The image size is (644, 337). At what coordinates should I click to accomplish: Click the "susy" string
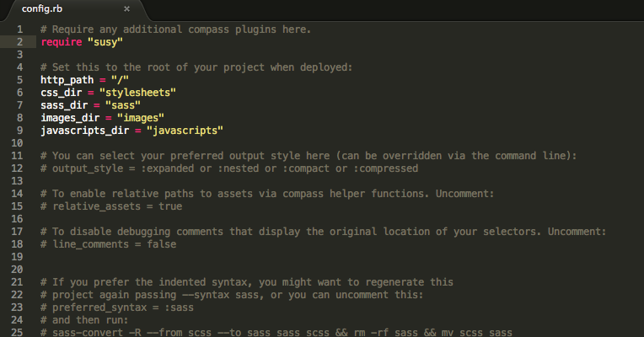pos(105,42)
